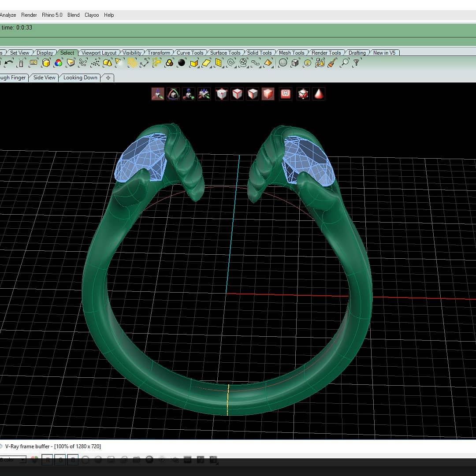The height and width of the screenshot is (476, 476).
Task: Expand the yellow grid surface icon flyout
Action: [223, 67]
